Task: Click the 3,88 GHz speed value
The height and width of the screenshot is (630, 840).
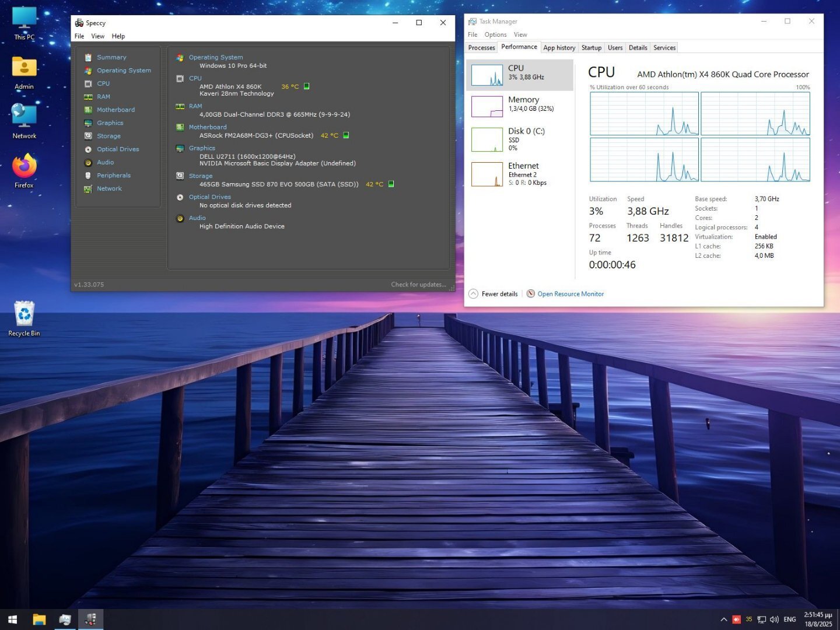Action: (x=648, y=211)
